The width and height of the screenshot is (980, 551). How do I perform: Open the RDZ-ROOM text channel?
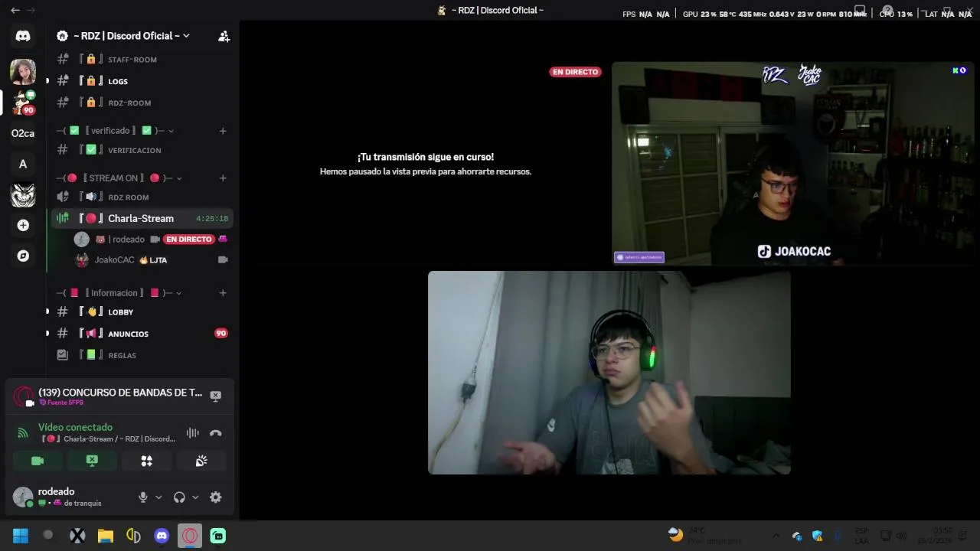[142, 103]
